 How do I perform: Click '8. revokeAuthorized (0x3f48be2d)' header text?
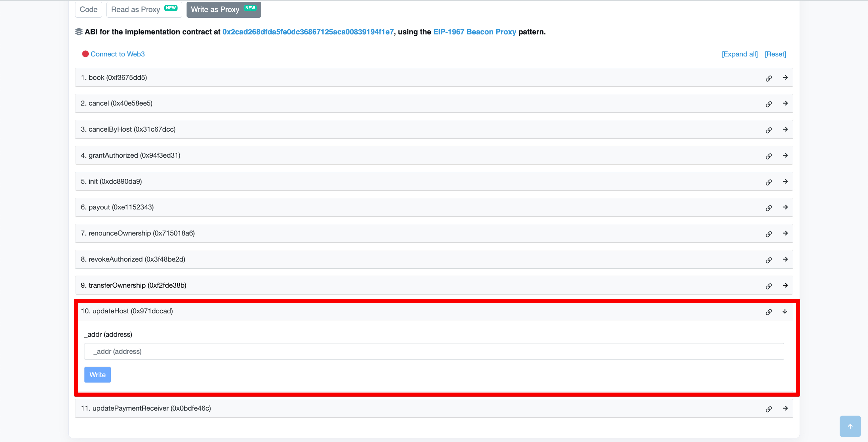(133, 259)
